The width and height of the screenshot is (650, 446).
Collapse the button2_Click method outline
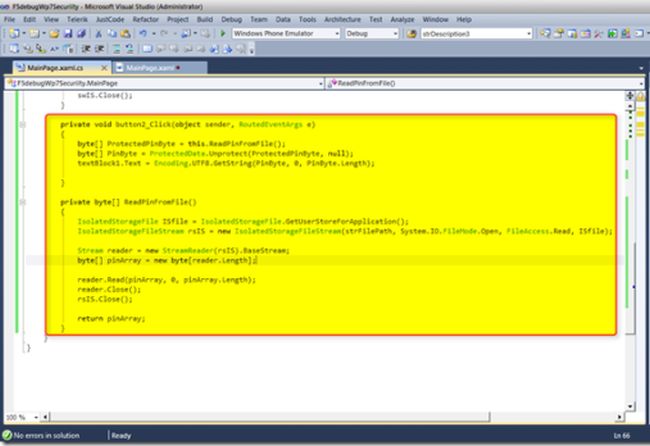(x=23, y=124)
